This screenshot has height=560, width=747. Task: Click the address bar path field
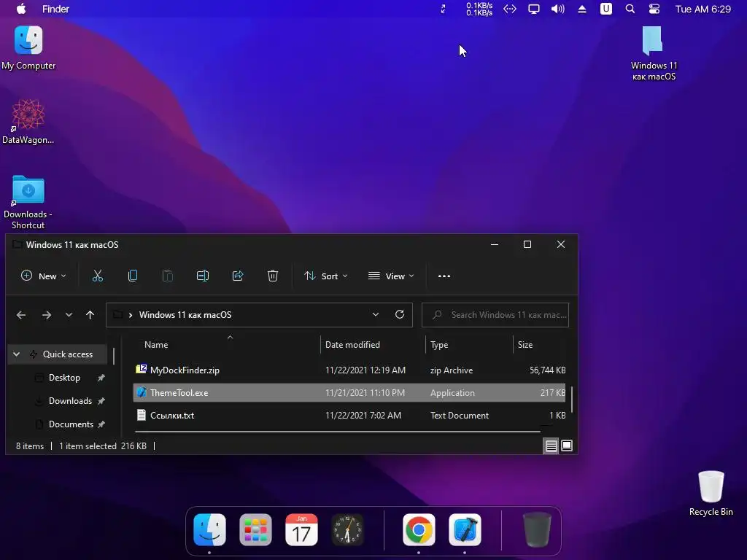[x=259, y=315]
